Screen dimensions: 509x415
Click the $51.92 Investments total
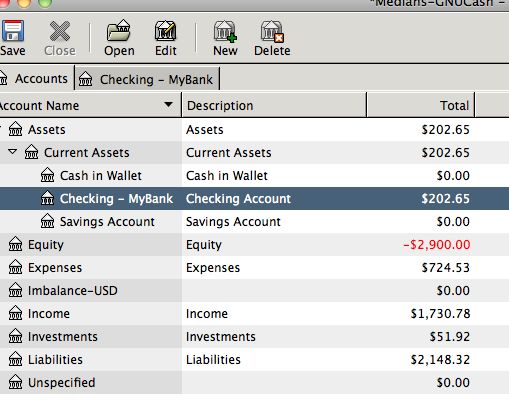450,337
